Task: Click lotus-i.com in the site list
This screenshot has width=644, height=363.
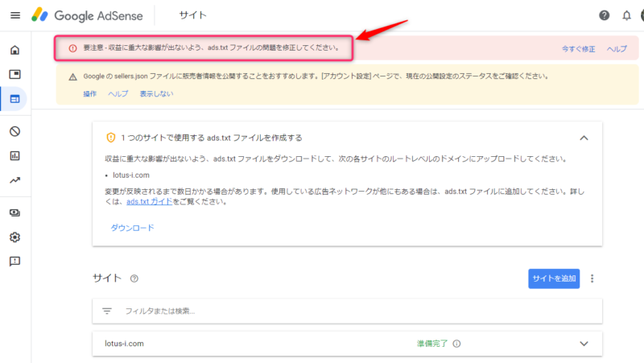Action: [124, 344]
